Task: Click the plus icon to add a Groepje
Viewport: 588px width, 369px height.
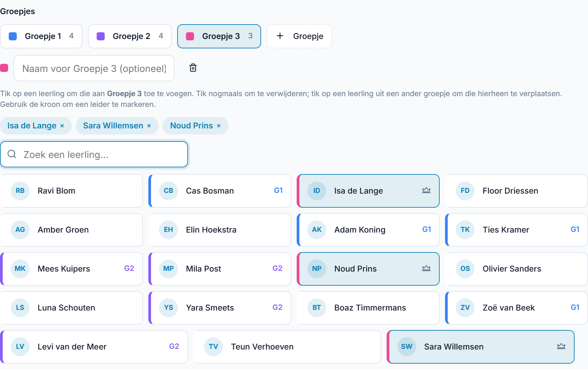Action: (280, 36)
